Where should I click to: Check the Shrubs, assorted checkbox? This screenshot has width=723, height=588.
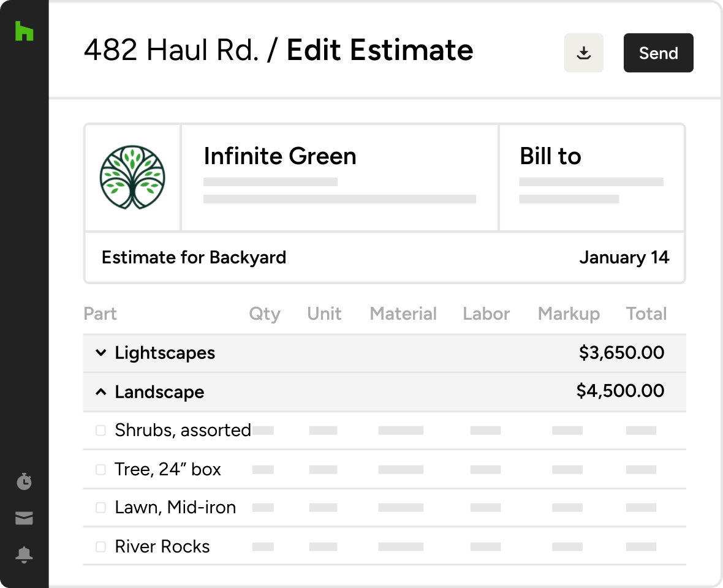[101, 431]
